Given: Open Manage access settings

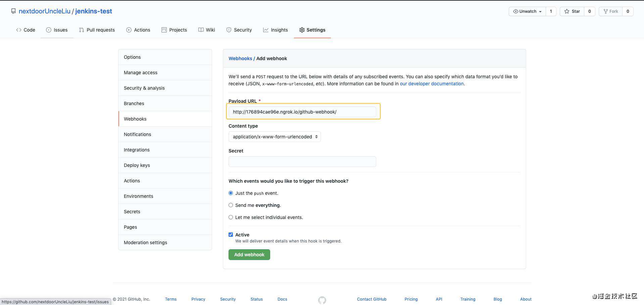Looking at the screenshot, I should tap(165, 73).
